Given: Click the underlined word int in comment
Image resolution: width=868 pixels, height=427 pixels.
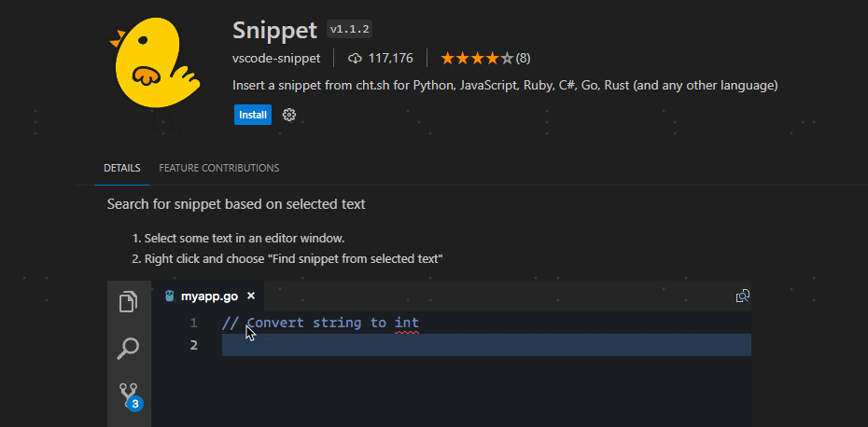Looking at the screenshot, I should coord(407,323).
